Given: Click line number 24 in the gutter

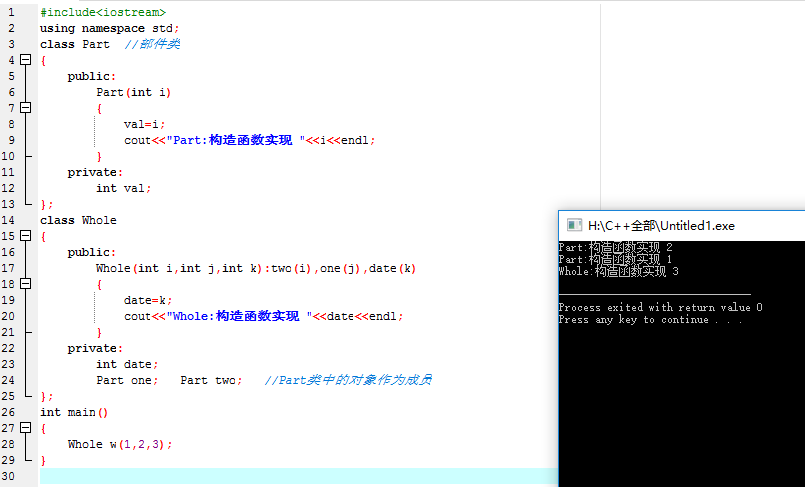Looking at the screenshot, I should coord(8,380).
